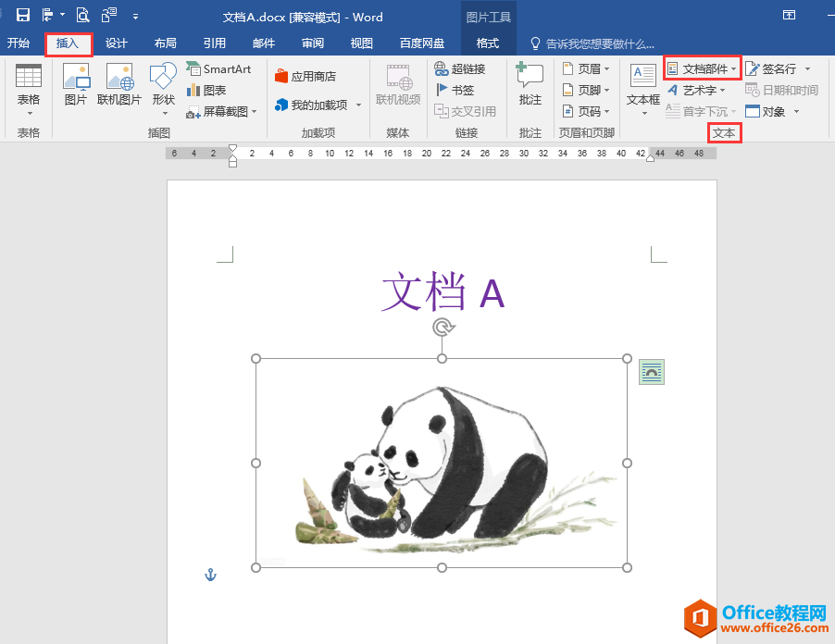The height and width of the screenshot is (644, 835).
Task: Open the WordArt (艺术字) dropdown
Action: point(696,91)
